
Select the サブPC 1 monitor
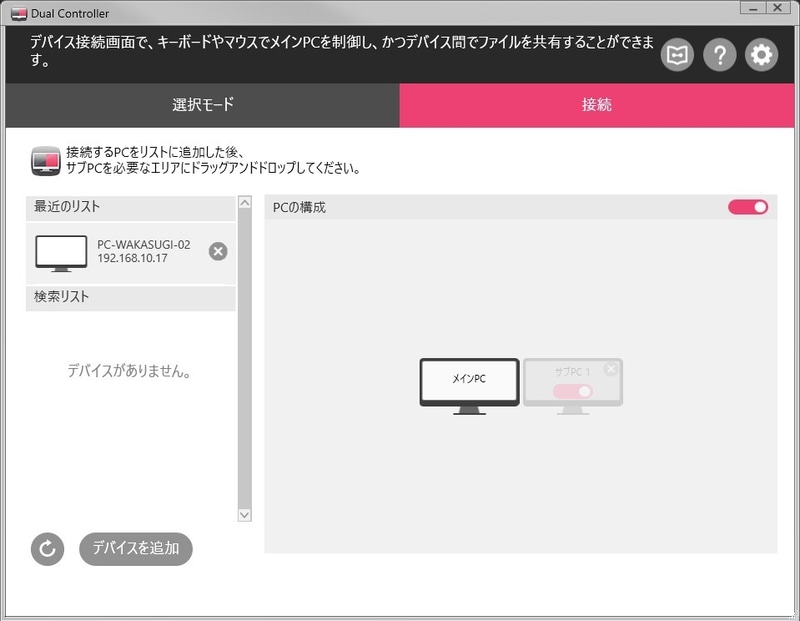pos(572,386)
